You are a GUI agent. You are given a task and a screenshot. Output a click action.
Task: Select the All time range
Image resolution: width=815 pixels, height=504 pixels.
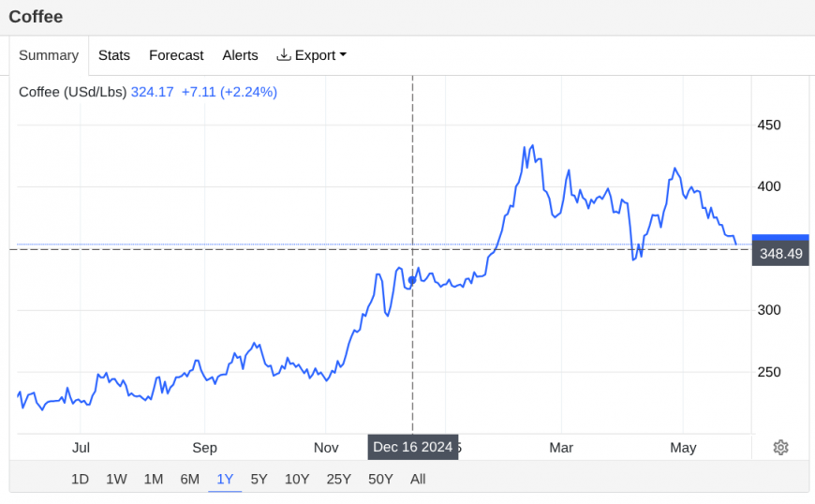418,479
